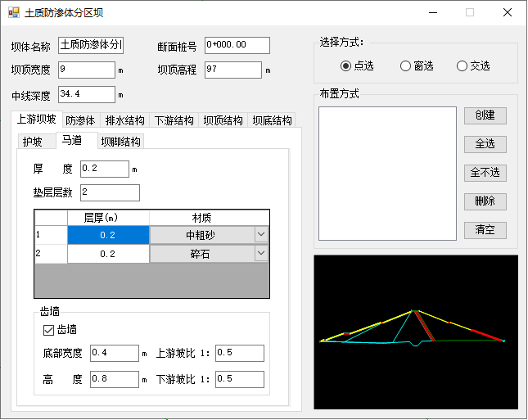
Task: Select the 坝脚结构 sub-tab
Action: [120, 142]
